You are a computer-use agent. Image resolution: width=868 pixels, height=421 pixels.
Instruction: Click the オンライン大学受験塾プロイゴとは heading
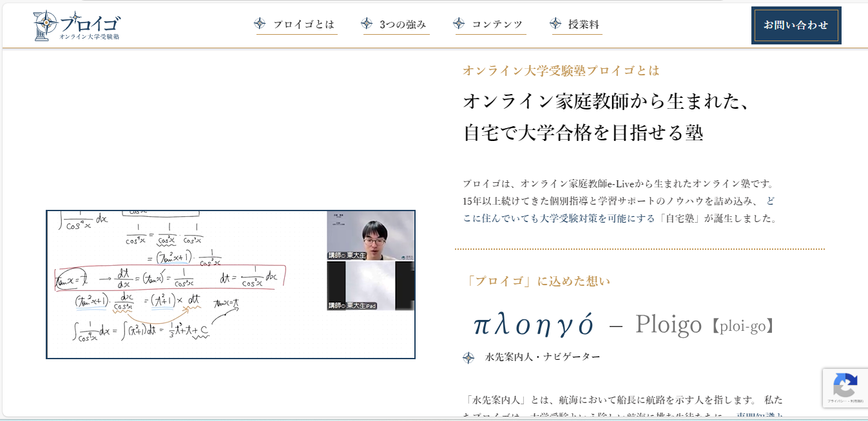click(561, 71)
